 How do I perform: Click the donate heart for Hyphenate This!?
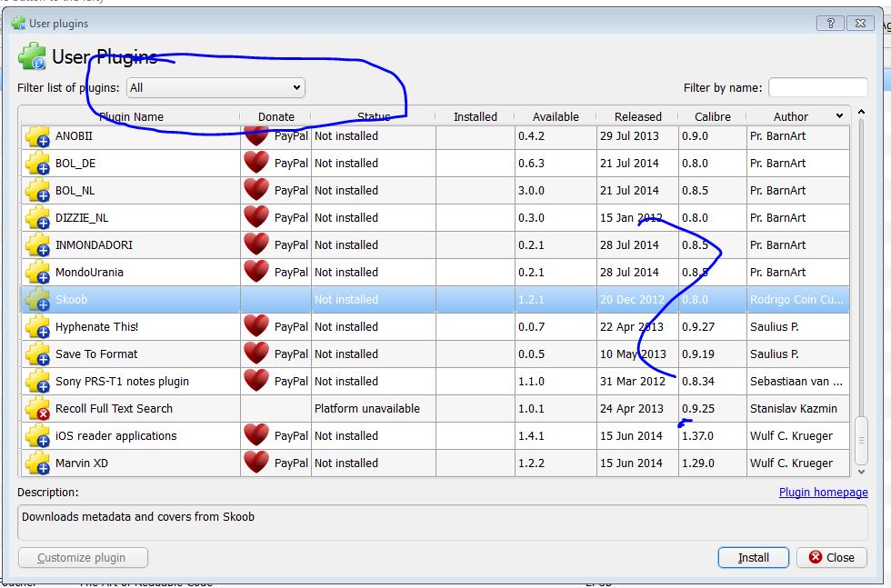pos(256,326)
